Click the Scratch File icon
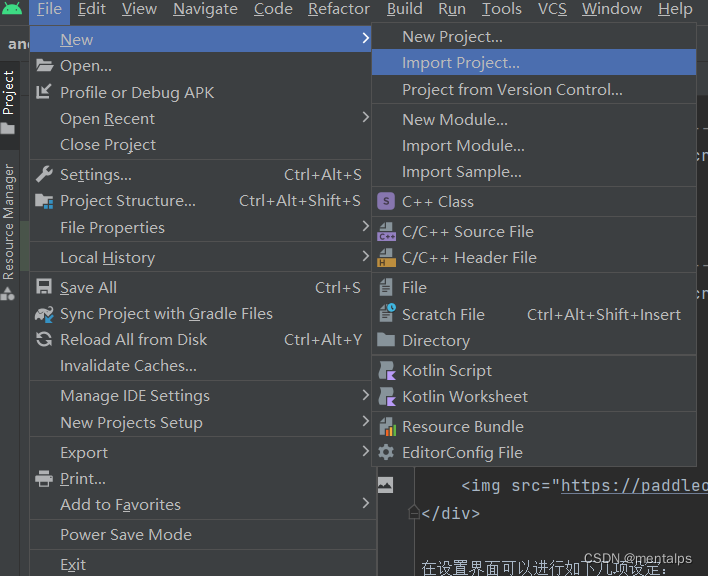 (x=387, y=313)
